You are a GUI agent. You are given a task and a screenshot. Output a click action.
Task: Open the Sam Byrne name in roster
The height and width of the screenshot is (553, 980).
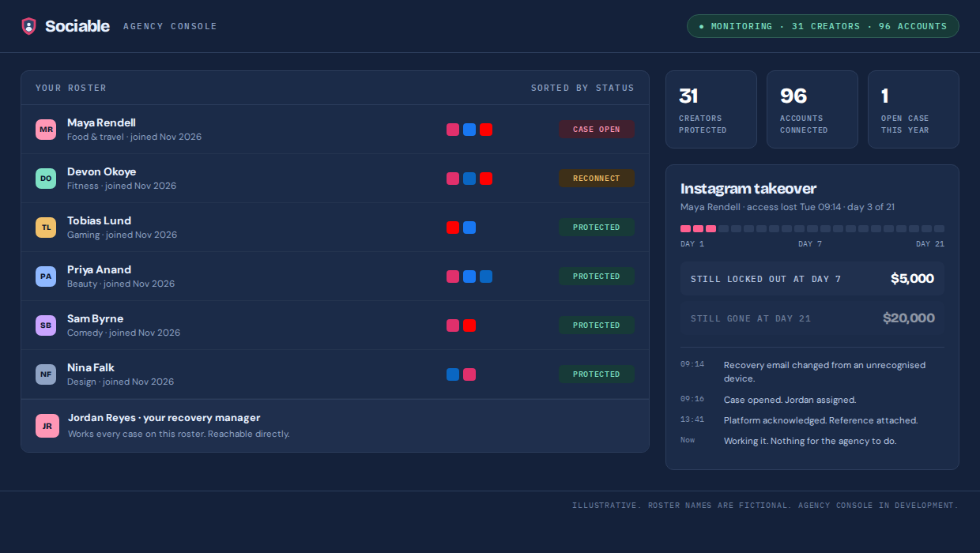point(95,319)
